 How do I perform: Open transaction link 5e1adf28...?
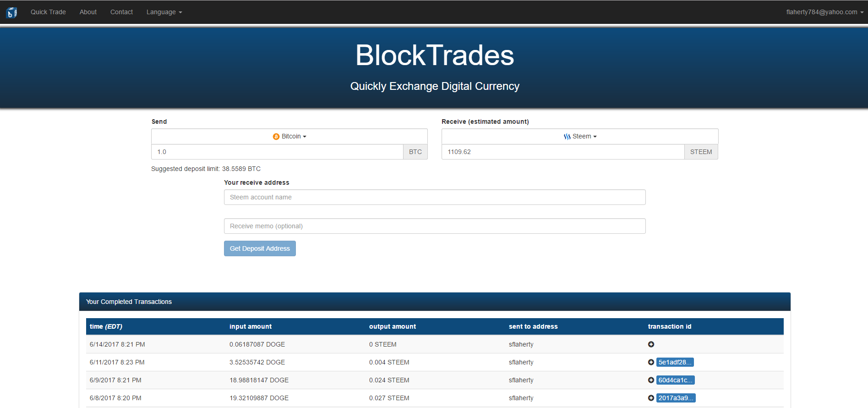(x=675, y=362)
